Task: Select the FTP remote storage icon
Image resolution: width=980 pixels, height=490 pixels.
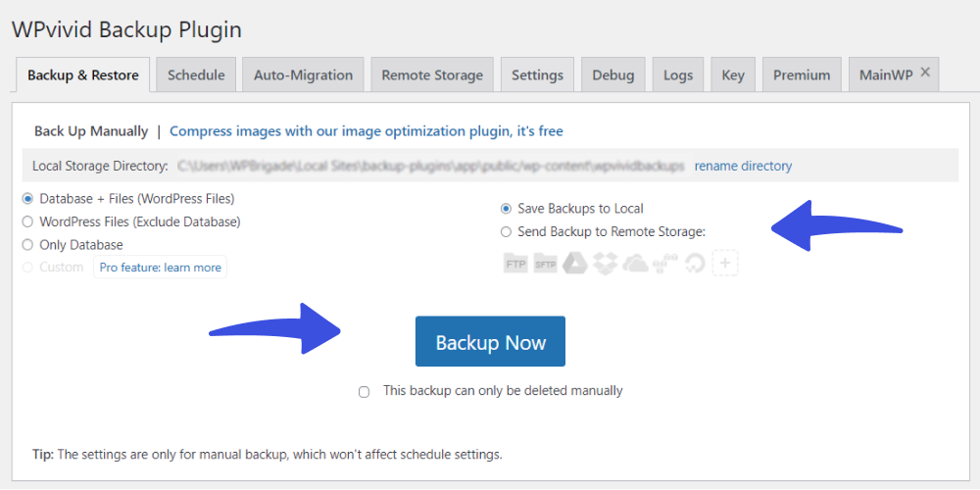Action: tap(516, 264)
